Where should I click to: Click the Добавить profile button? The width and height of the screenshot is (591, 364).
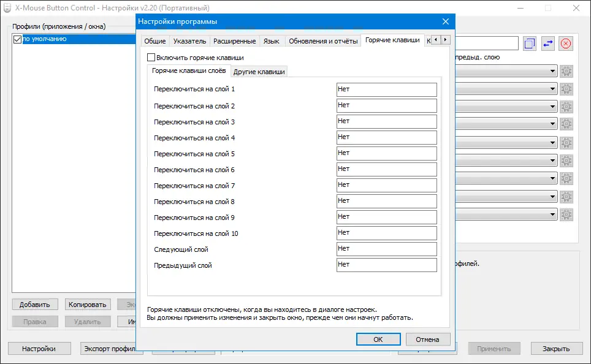(x=35, y=305)
